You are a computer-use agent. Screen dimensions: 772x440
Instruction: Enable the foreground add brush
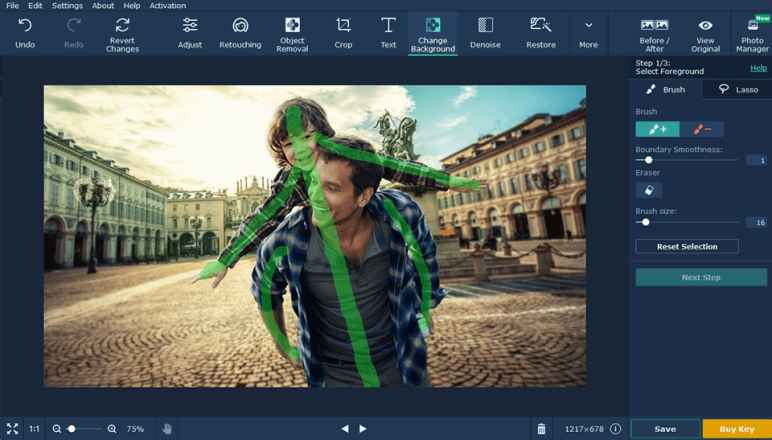click(x=657, y=129)
